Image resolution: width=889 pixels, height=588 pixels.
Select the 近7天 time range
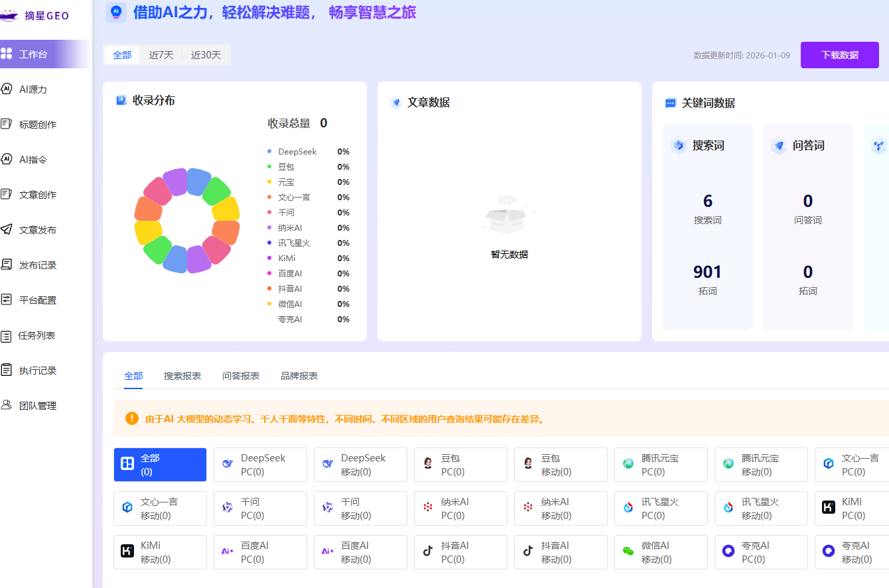click(161, 55)
